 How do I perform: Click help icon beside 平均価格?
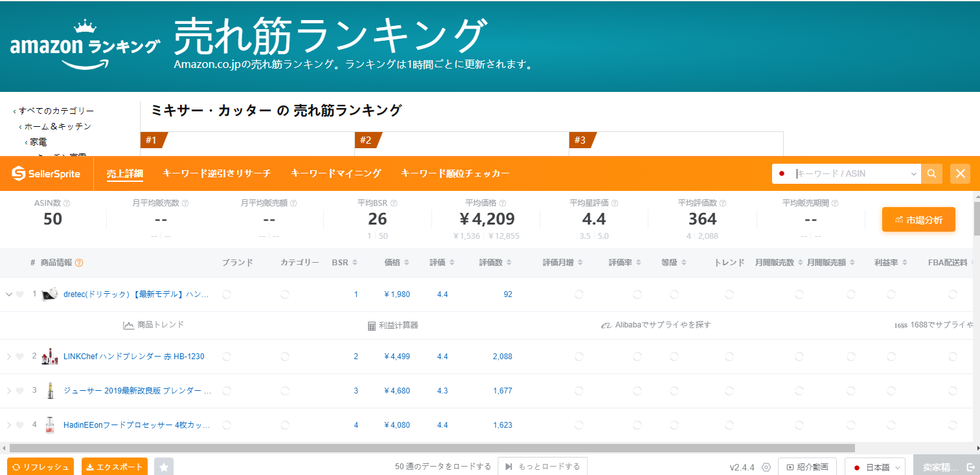click(503, 203)
